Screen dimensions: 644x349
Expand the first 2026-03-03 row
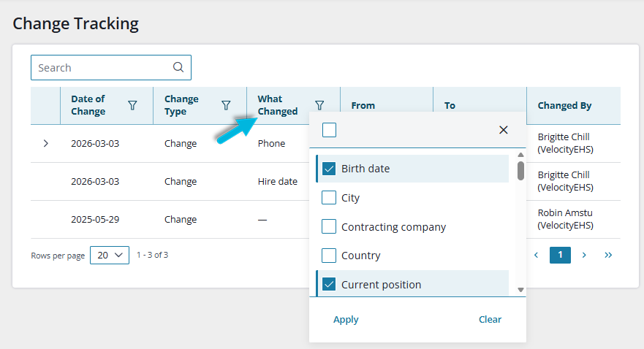46,144
